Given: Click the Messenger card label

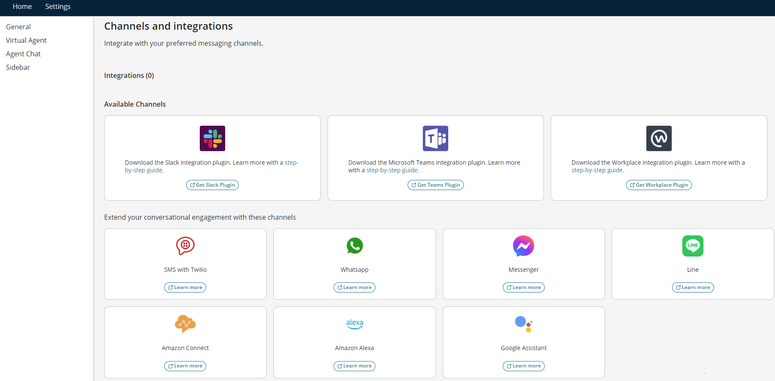Looking at the screenshot, I should (523, 270).
